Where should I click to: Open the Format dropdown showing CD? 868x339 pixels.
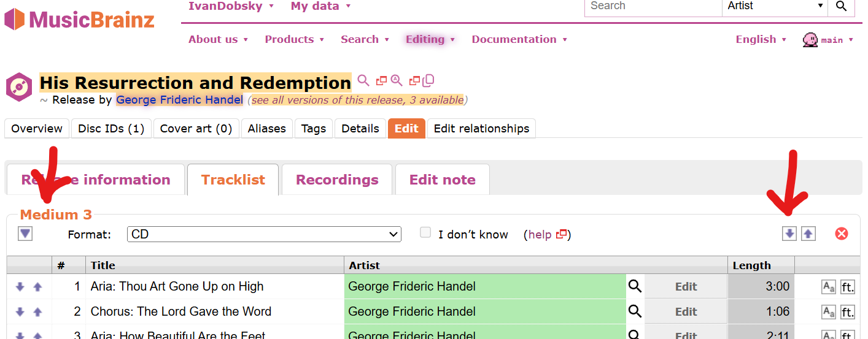264,234
